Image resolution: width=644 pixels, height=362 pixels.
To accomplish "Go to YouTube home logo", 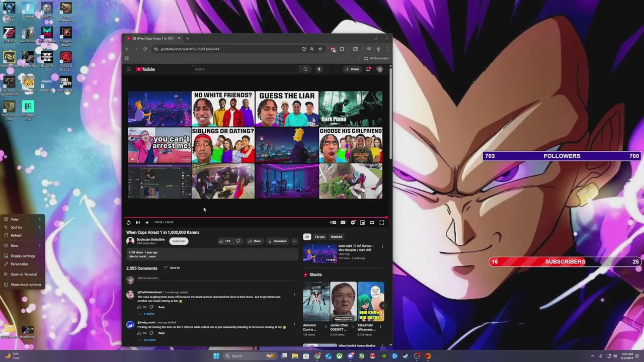I will (146, 69).
